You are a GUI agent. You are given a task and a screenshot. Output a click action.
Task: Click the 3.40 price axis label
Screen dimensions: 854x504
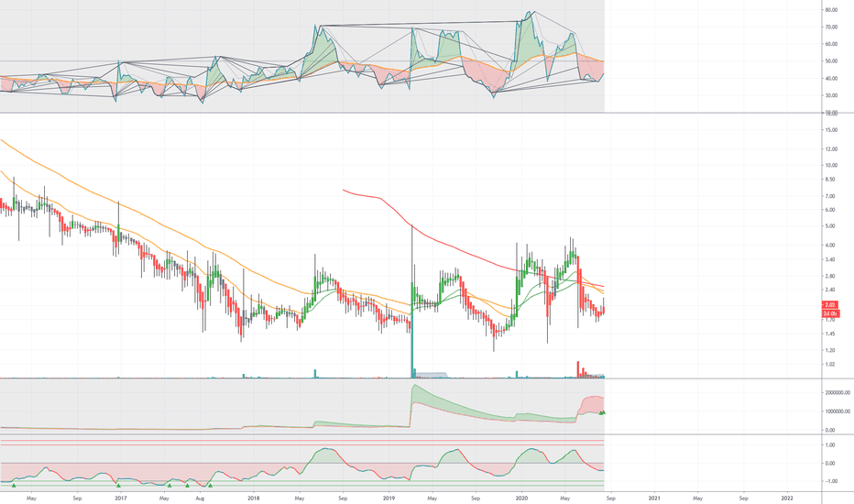click(829, 259)
